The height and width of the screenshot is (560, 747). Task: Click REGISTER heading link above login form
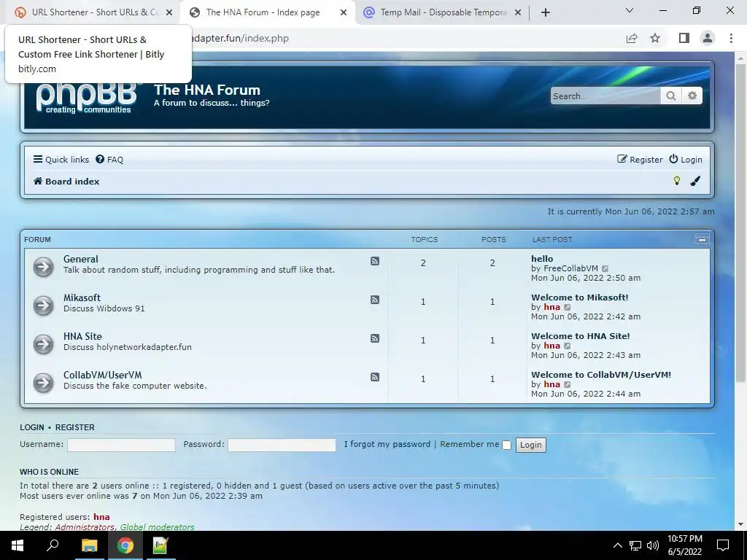tap(75, 427)
